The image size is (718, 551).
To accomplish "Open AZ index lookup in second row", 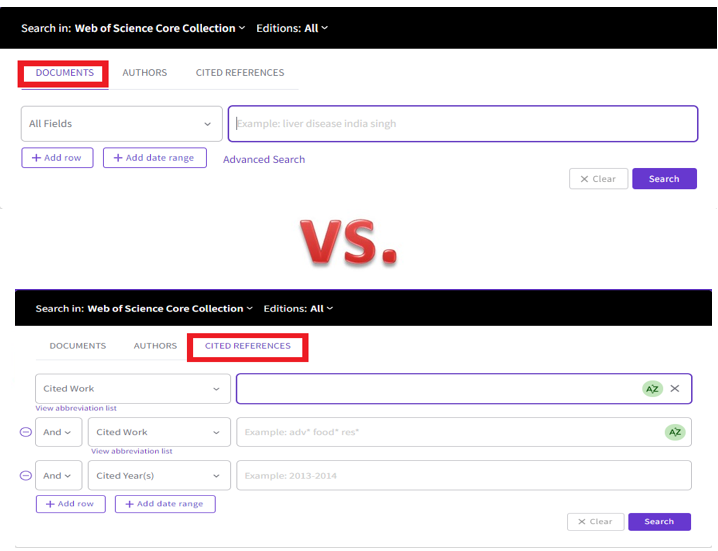I will 675,432.
